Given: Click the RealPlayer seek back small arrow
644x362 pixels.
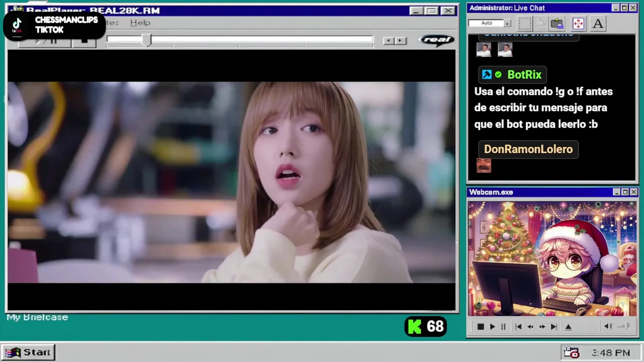Looking at the screenshot, I should 388,41.
